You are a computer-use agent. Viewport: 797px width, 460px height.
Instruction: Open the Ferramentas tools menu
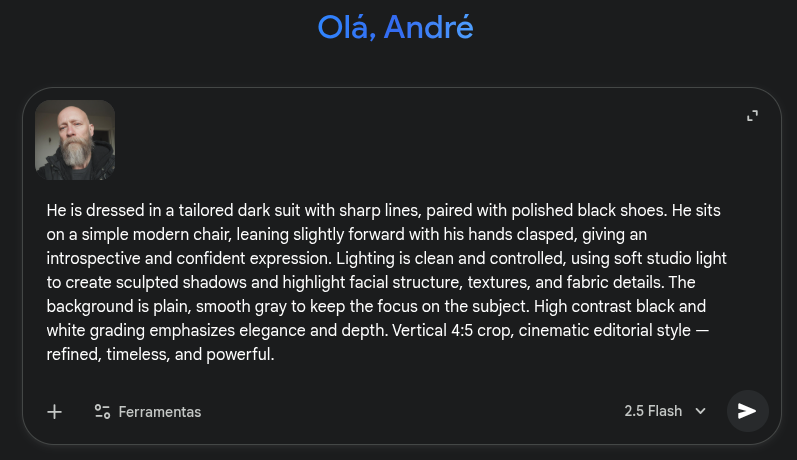(158, 412)
